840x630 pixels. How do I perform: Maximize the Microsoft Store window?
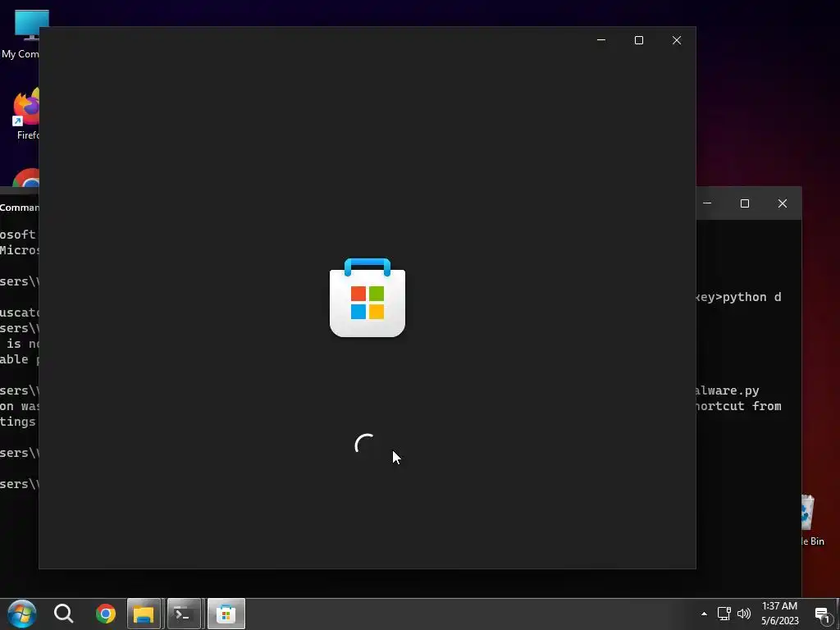[x=638, y=40]
